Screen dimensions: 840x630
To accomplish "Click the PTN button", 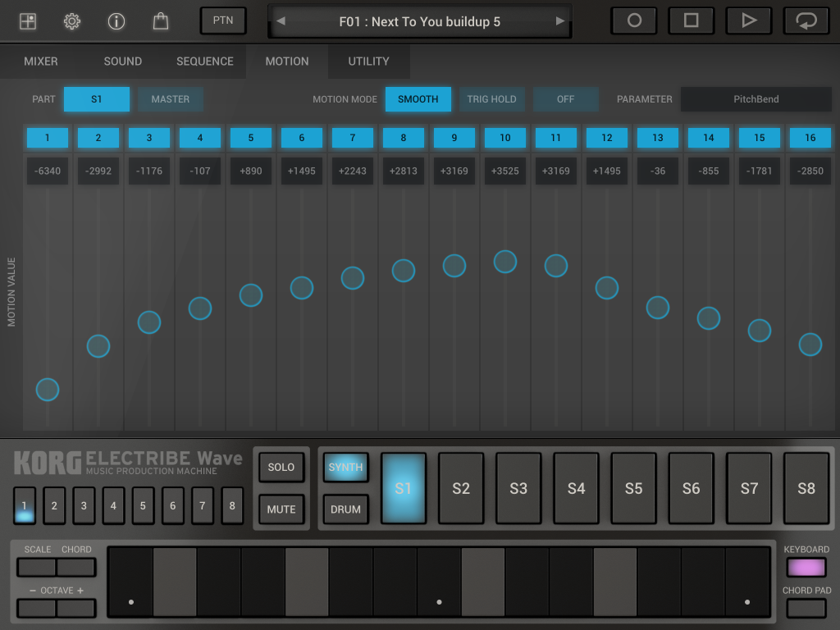I will pos(223,21).
